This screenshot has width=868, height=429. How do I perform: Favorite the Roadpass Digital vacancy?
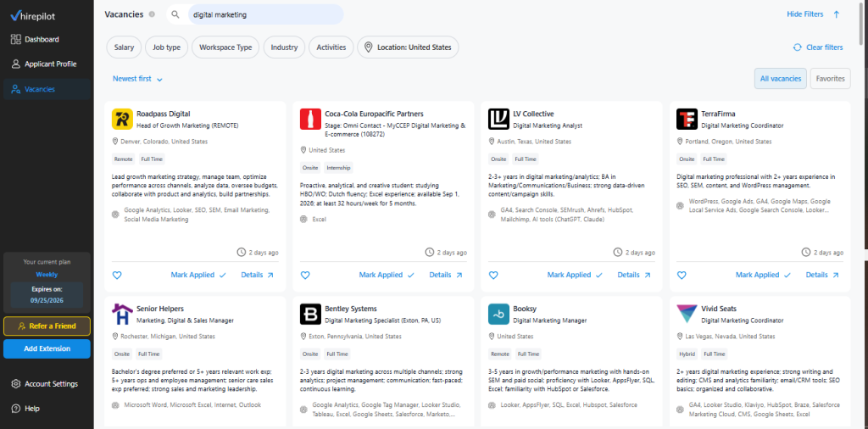pos(117,275)
